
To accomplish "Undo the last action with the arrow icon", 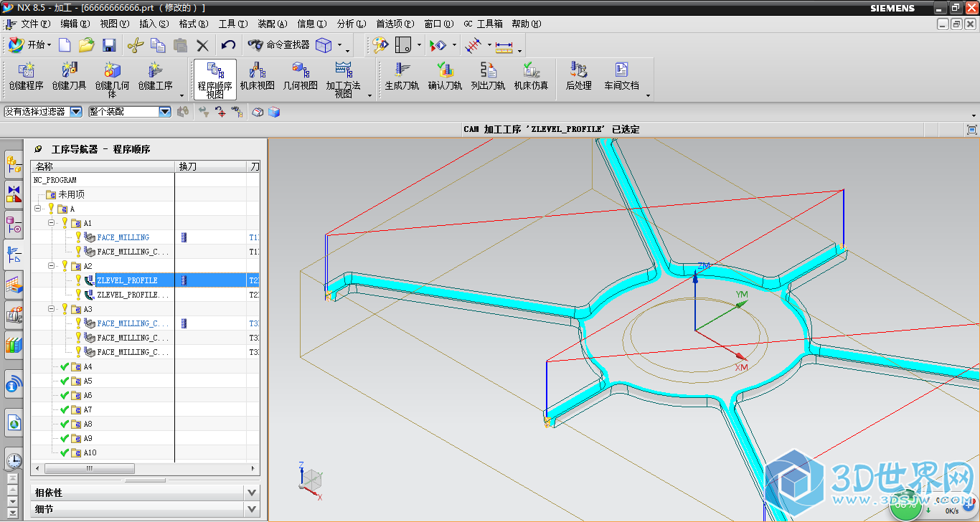I will pyautogui.click(x=228, y=45).
